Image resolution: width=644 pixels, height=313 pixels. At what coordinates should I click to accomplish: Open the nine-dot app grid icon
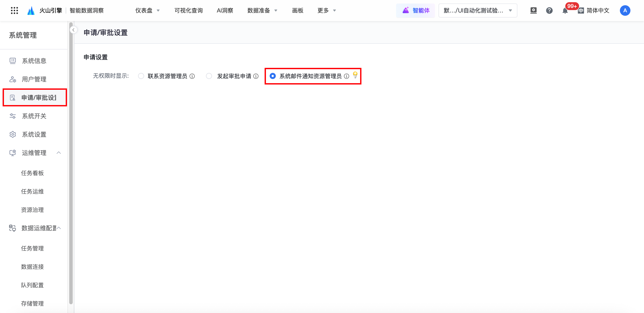[14, 11]
